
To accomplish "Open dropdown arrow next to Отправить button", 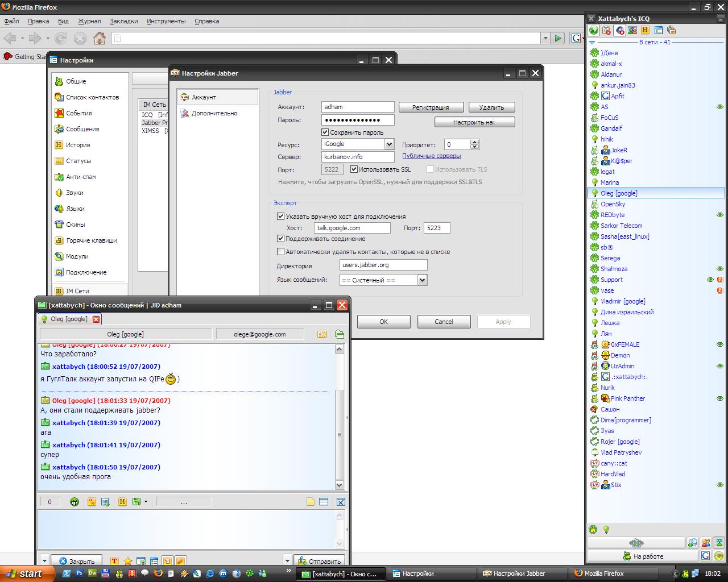I will point(287,561).
